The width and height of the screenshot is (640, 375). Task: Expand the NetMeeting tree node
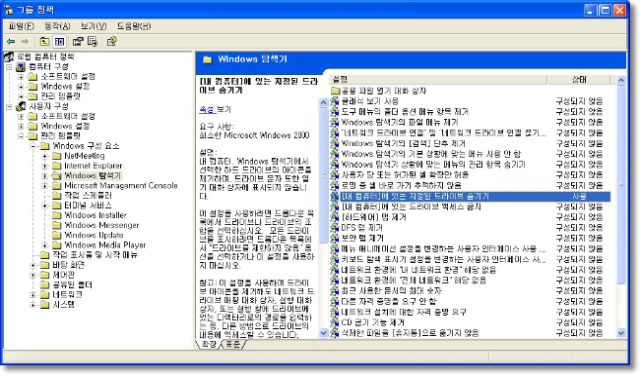[x=45, y=156]
